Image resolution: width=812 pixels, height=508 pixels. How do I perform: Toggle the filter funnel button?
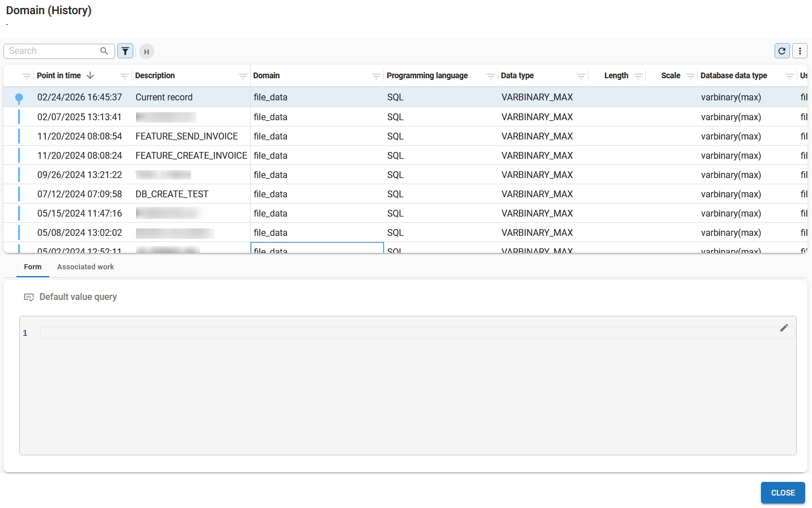(125, 51)
